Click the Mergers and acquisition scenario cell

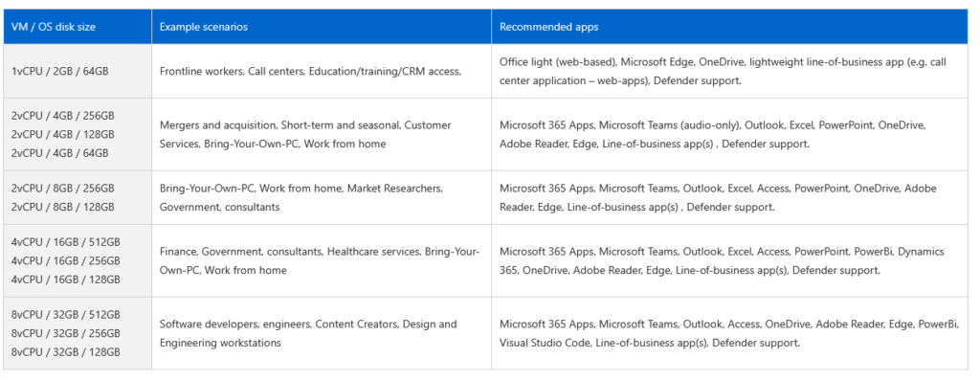(322, 134)
